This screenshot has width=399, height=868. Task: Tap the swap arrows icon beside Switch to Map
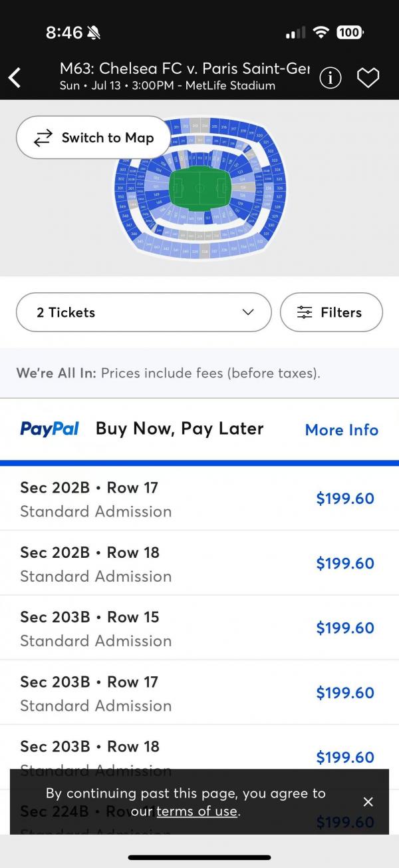pyautogui.click(x=43, y=138)
